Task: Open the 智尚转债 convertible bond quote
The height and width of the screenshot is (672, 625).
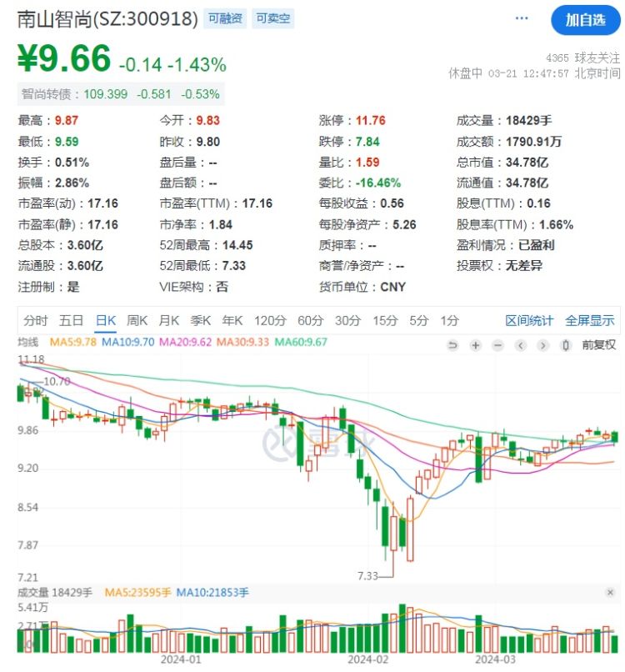Action: [120, 94]
